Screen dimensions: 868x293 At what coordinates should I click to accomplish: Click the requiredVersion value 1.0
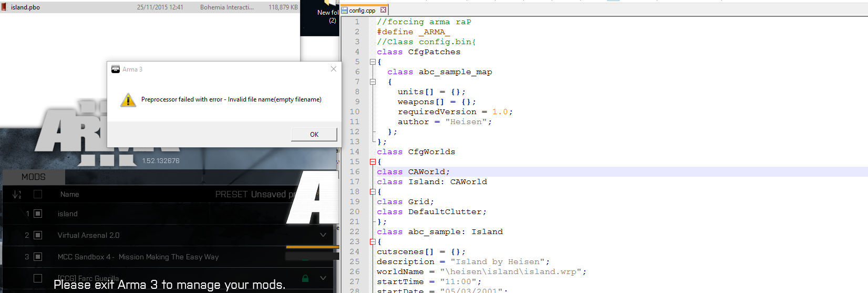500,112
